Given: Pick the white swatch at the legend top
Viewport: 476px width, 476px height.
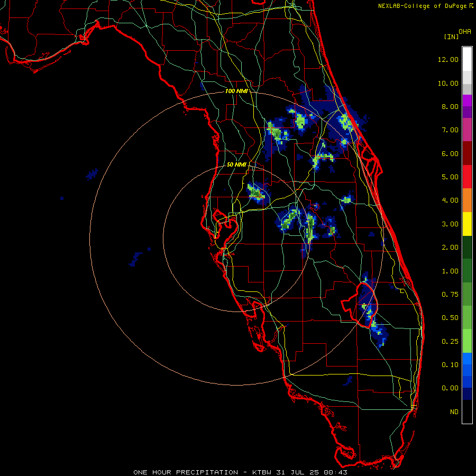Looking at the screenshot, I should 467,59.
